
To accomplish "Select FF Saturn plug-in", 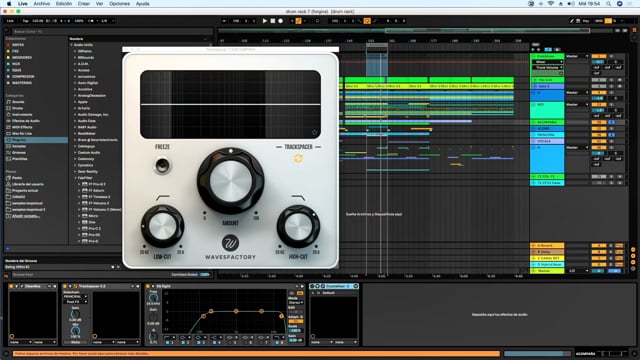I will [x=97, y=191].
